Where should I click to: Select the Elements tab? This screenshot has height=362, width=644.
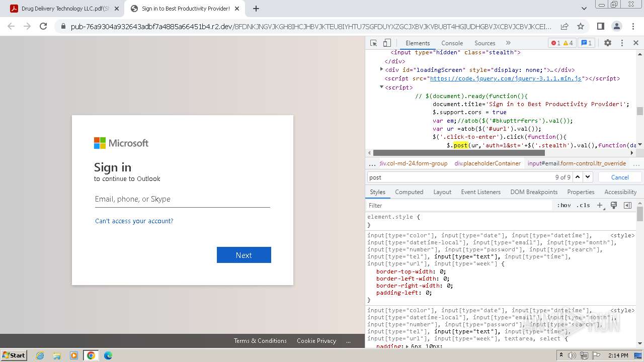[x=418, y=43]
